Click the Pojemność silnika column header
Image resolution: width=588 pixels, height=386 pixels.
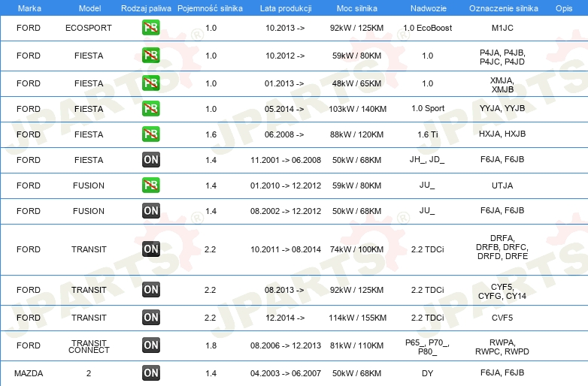click(210, 8)
